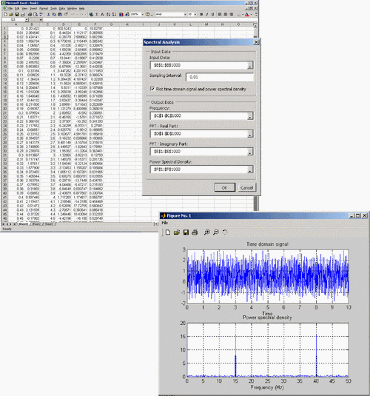
Task: Activate the Rotate tool in figure toolbar
Action: point(225,232)
